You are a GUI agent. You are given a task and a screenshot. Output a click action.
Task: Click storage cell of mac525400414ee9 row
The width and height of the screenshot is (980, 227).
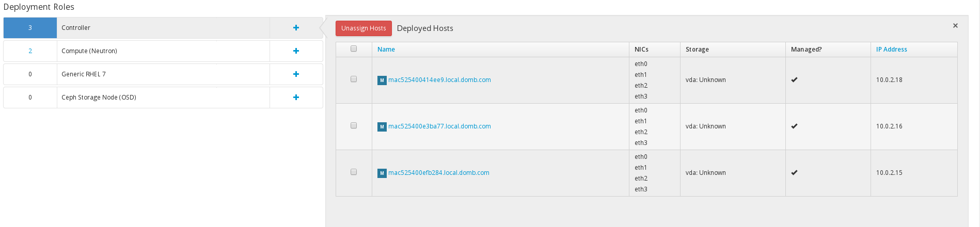click(x=733, y=80)
